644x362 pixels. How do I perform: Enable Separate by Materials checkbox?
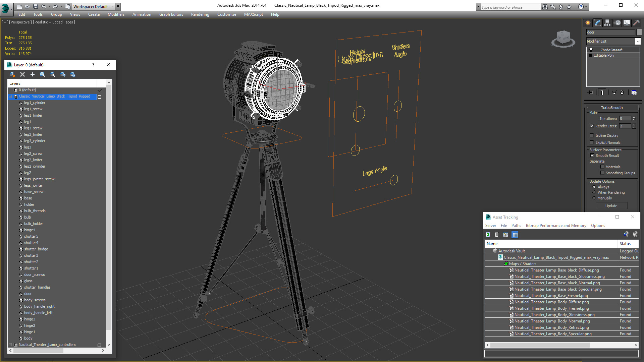click(x=602, y=167)
